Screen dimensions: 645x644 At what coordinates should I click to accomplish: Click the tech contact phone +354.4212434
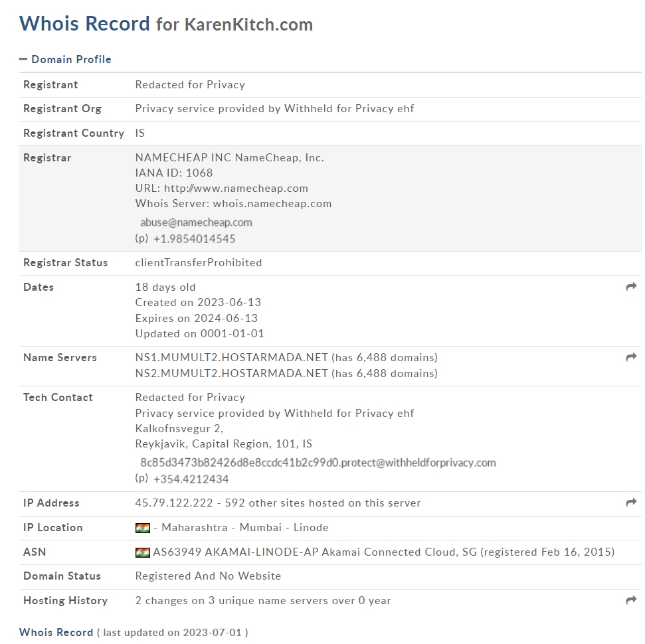coord(191,479)
